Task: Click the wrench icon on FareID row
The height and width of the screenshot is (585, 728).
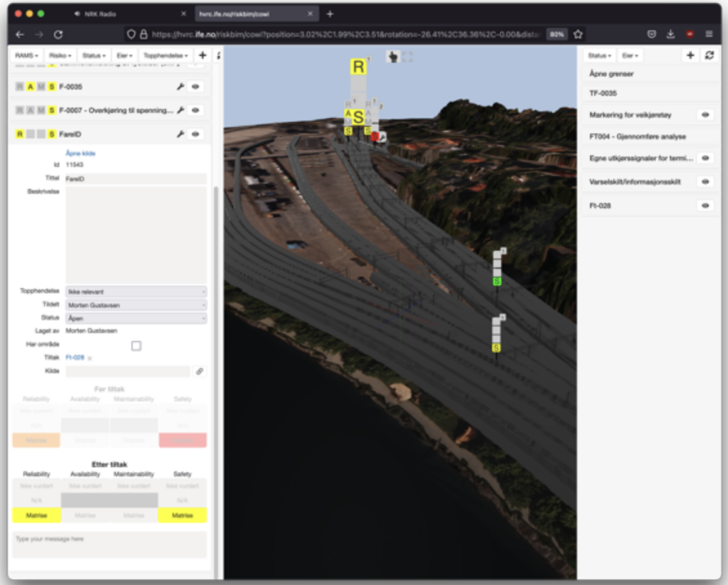Action: [x=180, y=134]
